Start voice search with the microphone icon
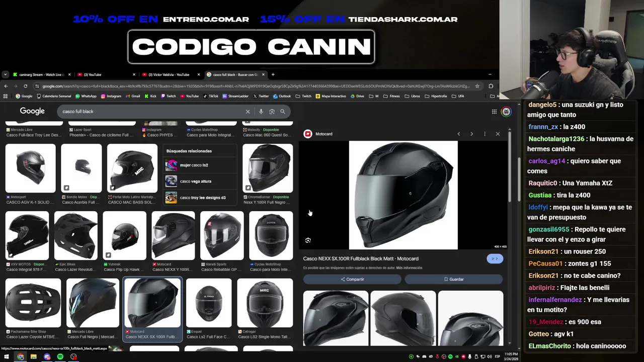The height and width of the screenshot is (362, 644). tap(261, 112)
